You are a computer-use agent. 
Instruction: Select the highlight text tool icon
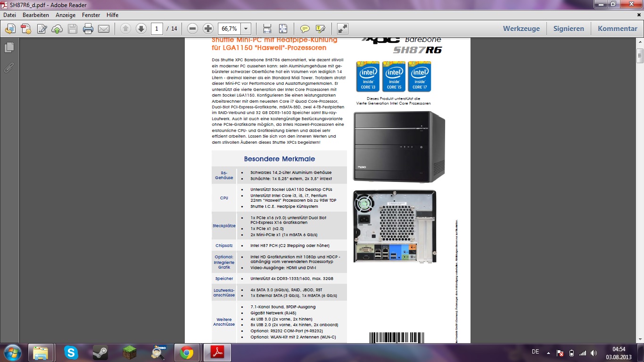321,29
